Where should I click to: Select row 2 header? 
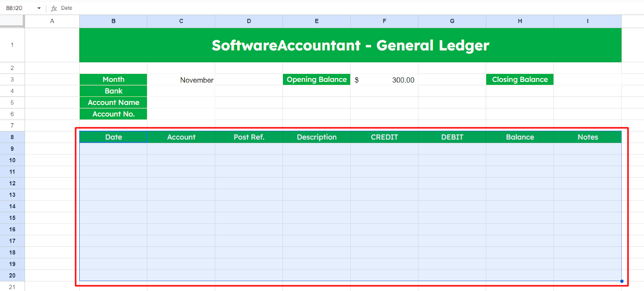pyautogui.click(x=12, y=68)
